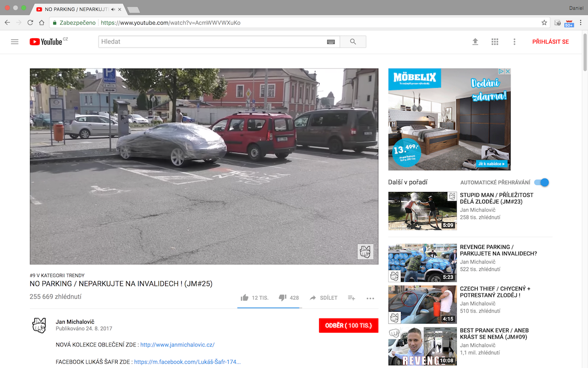Click the red ODBĚR subscribe button
Image resolution: width=588 pixels, height=368 pixels.
(x=348, y=325)
